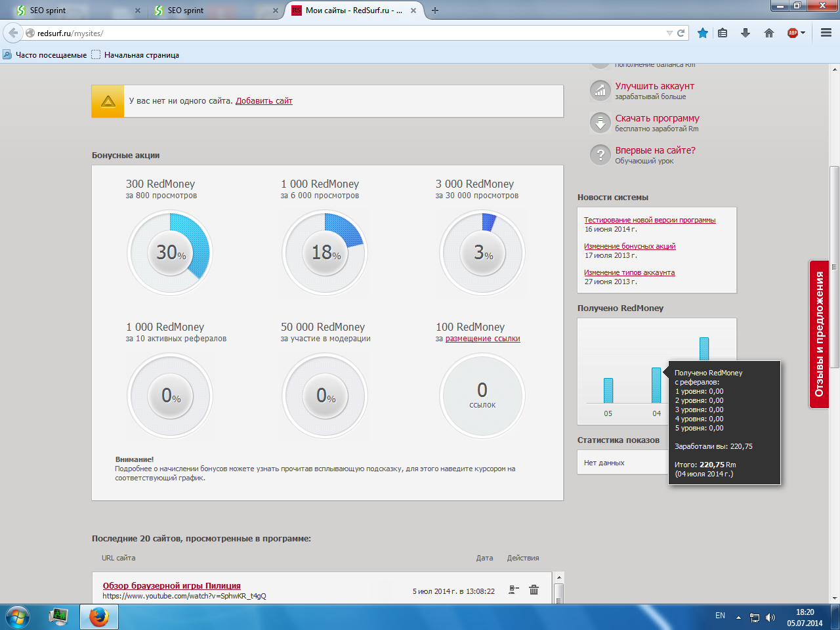
Task: Open a new tab with the plus button
Action: [435, 10]
